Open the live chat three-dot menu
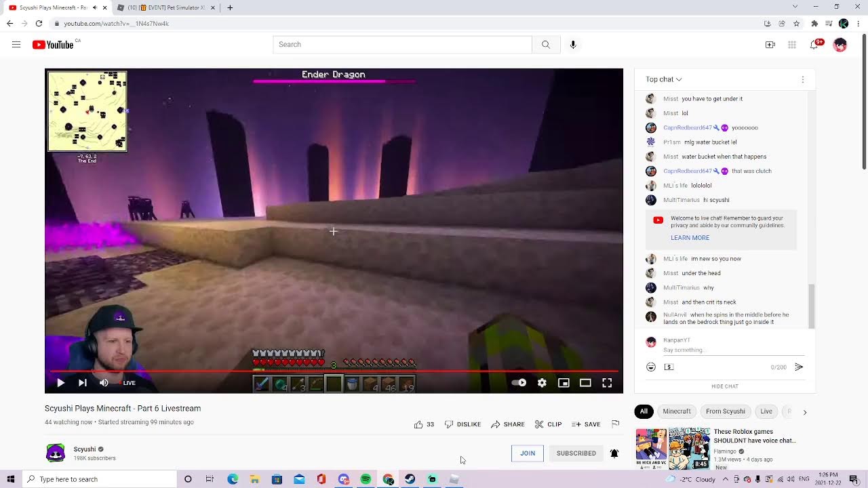Image resolution: width=868 pixels, height=488 pixels. pyautogui.click(x=803, y=79)
